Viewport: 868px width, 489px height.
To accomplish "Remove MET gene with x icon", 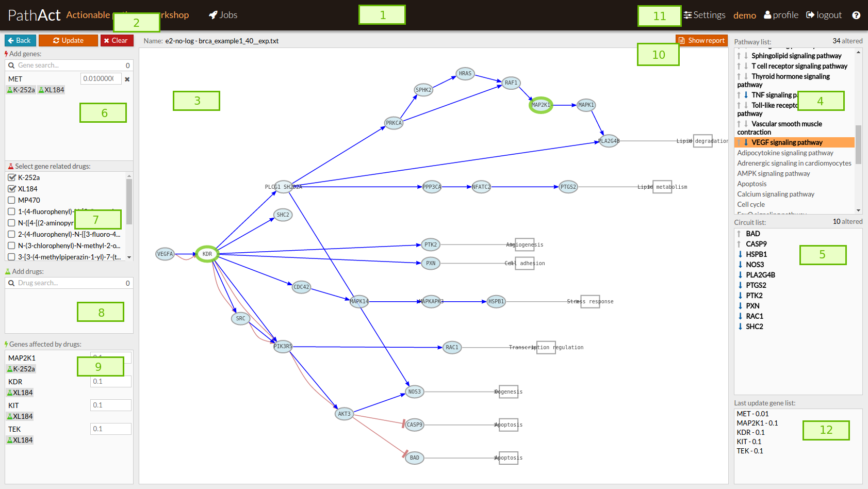I will click(x=127, y=79).
